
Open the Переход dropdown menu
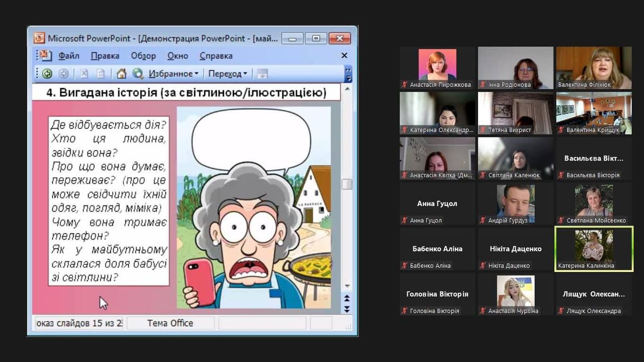(228, 74)
